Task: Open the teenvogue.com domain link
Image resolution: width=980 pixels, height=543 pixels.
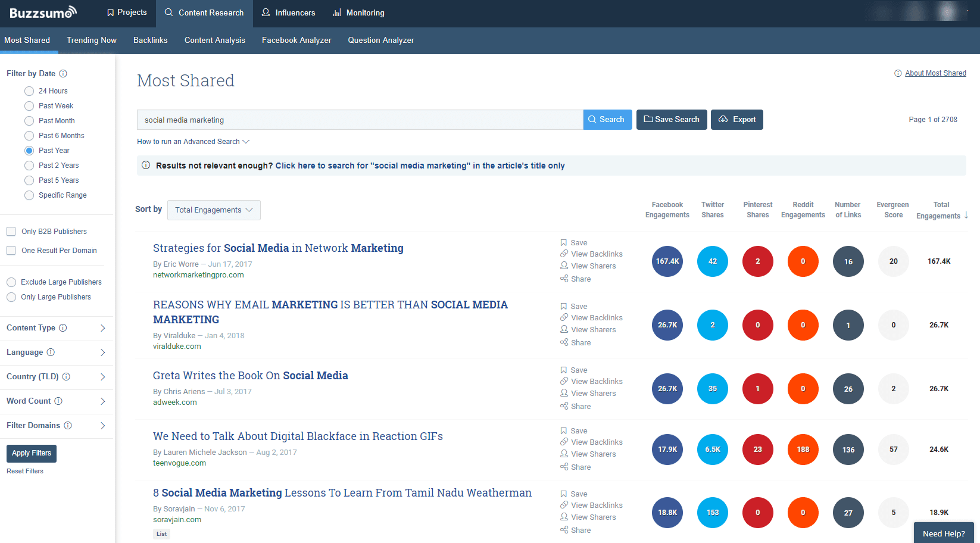Action: [x=179, y=463]
